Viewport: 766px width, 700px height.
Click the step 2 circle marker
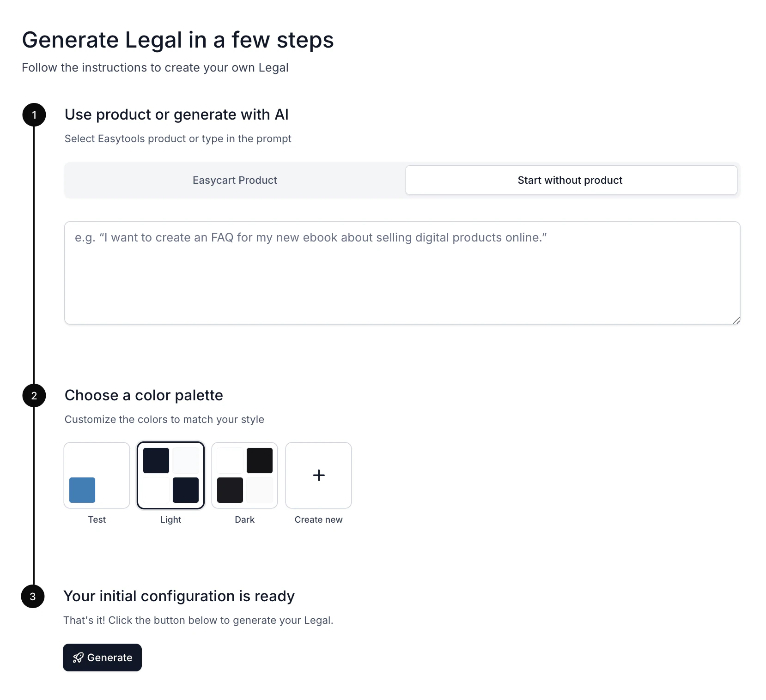[x=34, y=395]
